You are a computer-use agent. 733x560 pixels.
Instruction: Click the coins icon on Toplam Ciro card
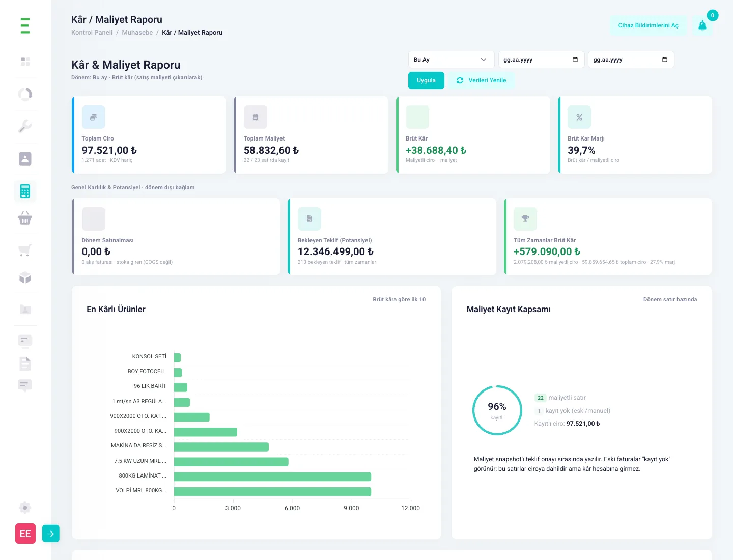coord(94,117)
